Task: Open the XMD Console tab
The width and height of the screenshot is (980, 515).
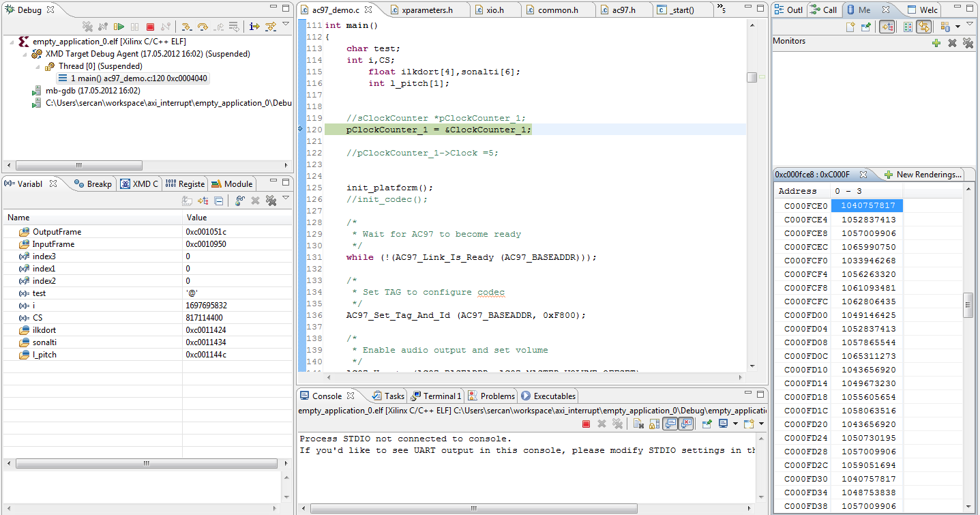Action: pos(139,184)
